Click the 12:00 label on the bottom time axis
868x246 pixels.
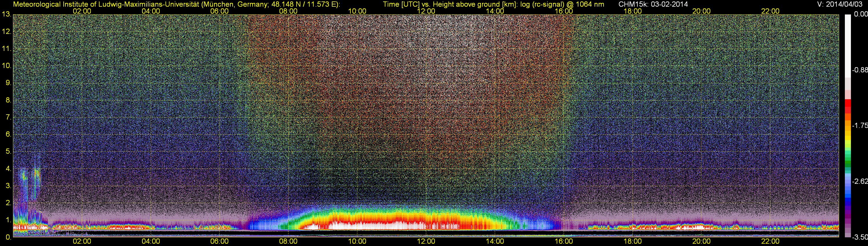point(426,241)
